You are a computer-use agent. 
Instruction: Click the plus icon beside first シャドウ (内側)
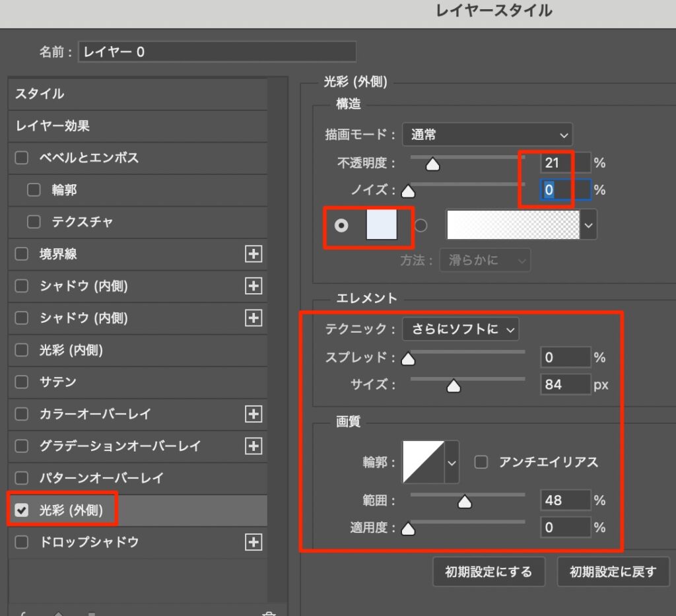pyautogui.click(x=253, y=286)
